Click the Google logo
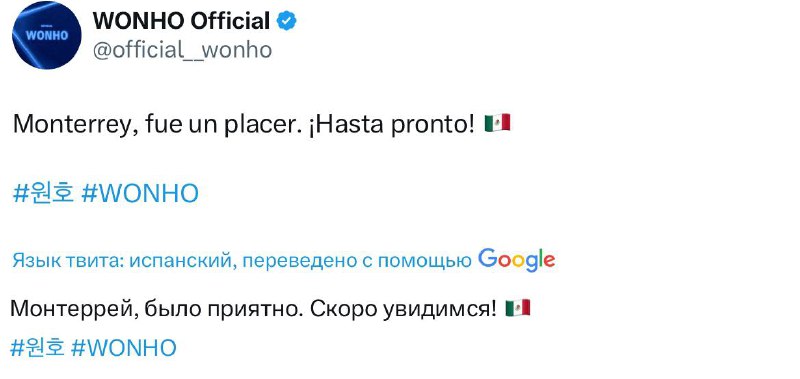This screenshot has height=379, width=800. point(516,260)
